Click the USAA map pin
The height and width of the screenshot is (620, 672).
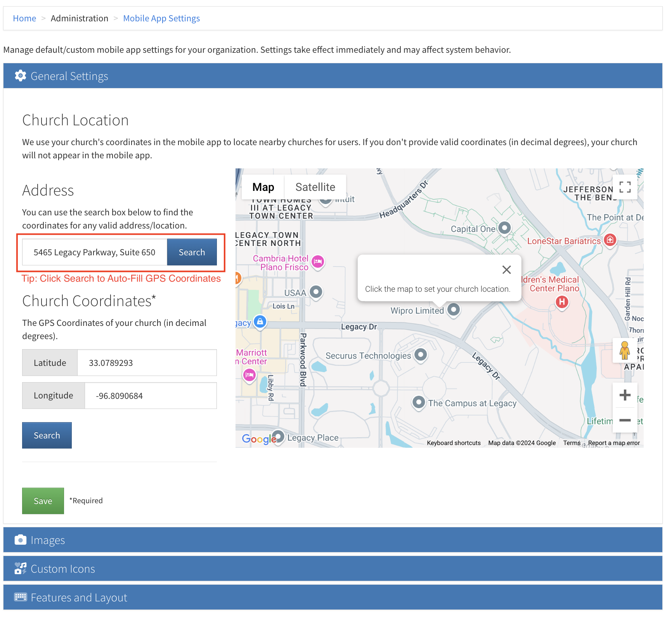click(x=316, y=292)
